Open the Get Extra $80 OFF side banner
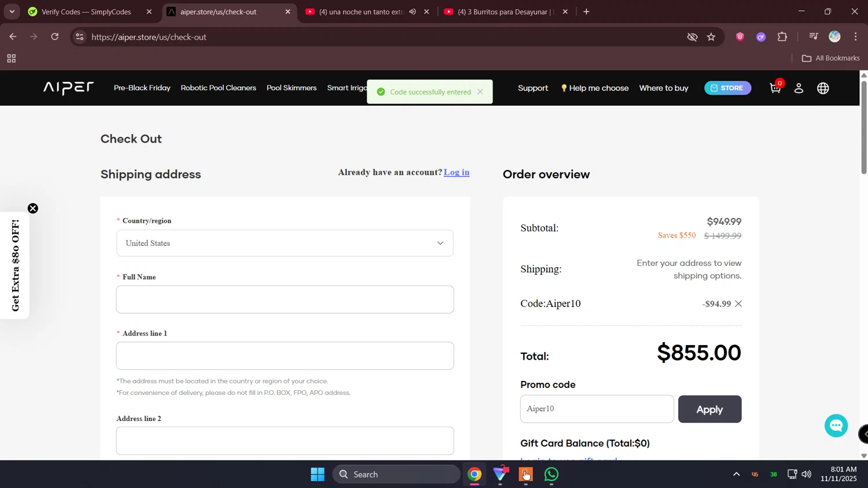Viewport: 868px width, 488px height. (15, 265)
